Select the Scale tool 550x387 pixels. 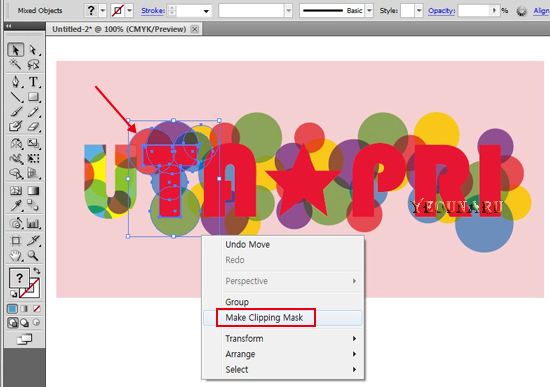[33, 144]
